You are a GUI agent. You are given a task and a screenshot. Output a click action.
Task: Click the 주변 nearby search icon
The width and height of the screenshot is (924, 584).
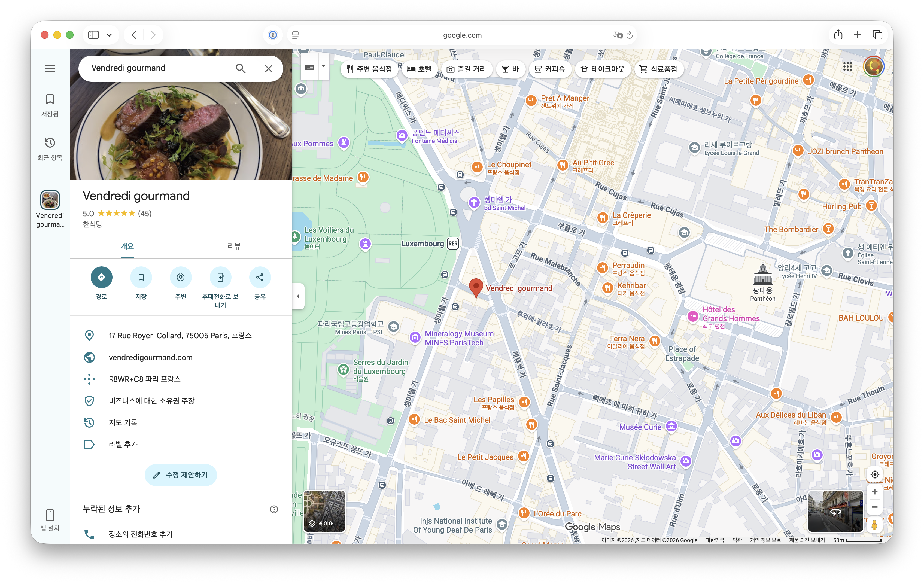pyautogui.click(x=180, y=277)
